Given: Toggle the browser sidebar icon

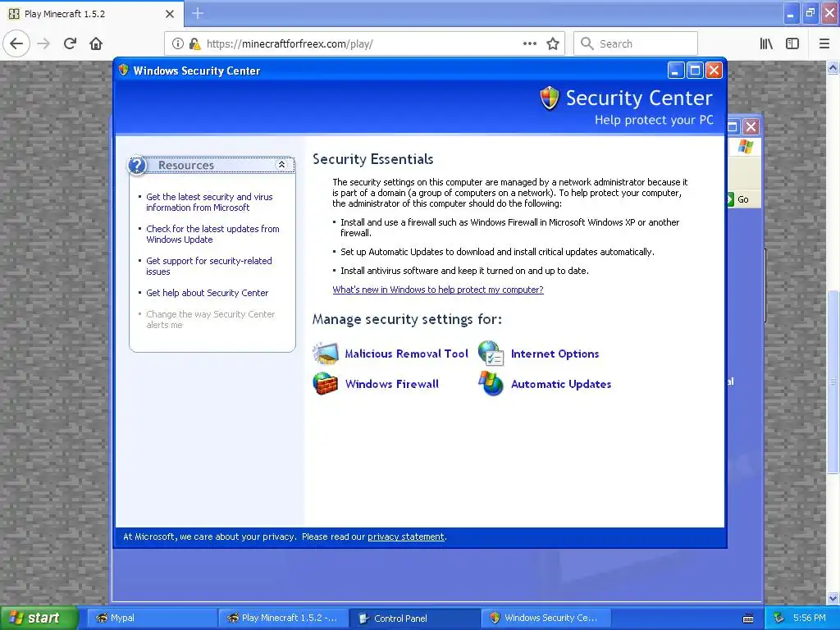Looking at the screenshot, I should 792,43.
